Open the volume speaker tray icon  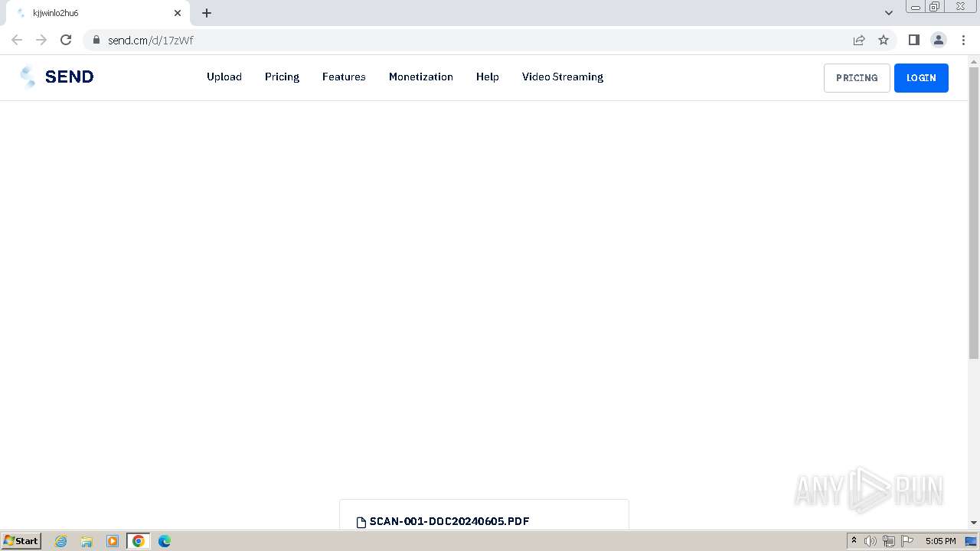[871, 541]
